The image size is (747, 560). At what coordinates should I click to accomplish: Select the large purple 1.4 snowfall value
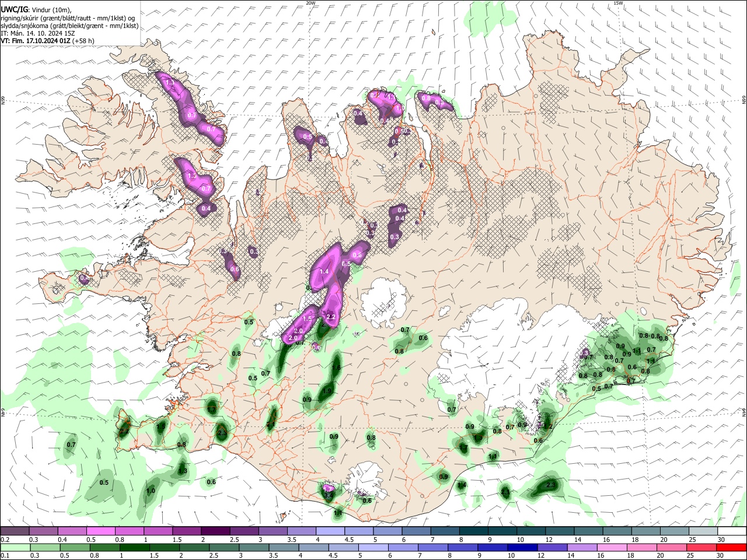(x=324, y=272)
